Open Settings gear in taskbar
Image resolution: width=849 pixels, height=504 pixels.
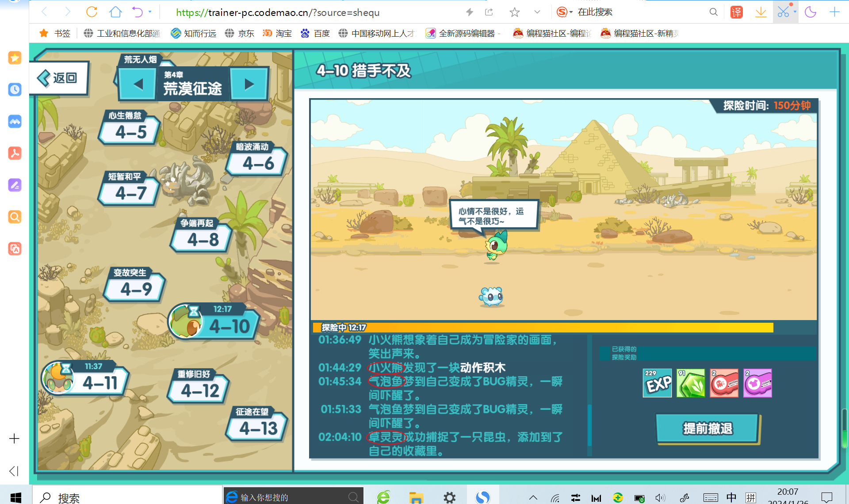coord(450,497)
